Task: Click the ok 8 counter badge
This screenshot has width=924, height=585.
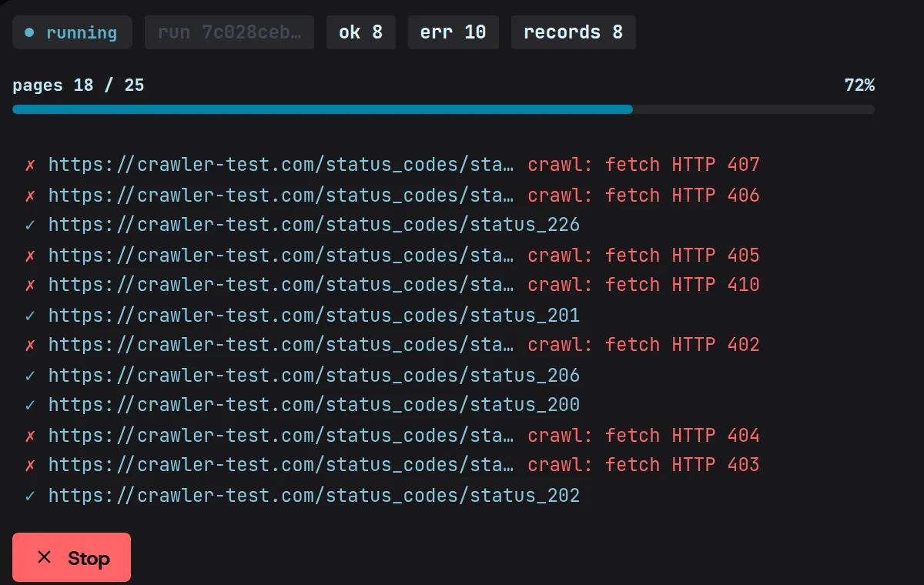Action: (361, 32)
